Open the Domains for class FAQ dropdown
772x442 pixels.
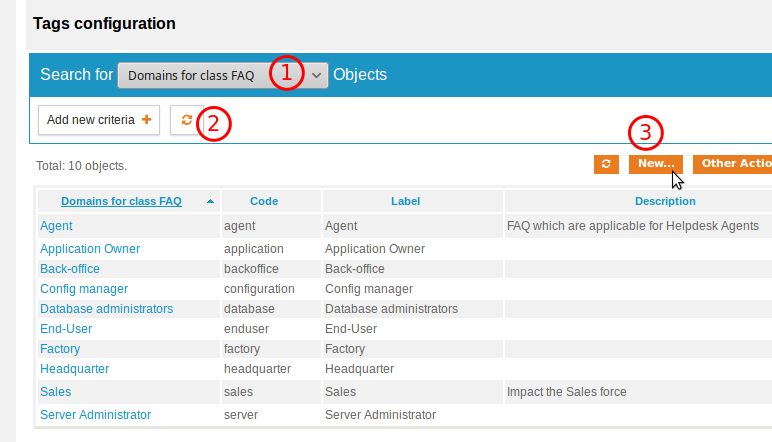[223, 75]
